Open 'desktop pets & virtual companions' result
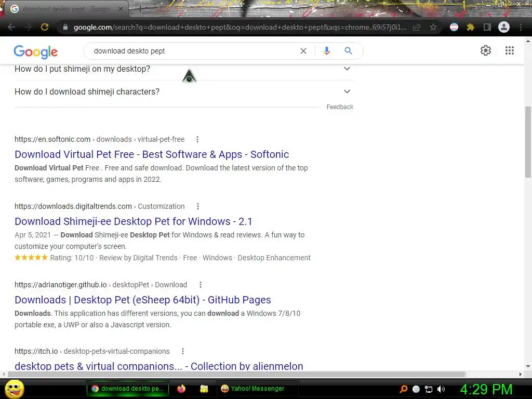 [x=159, y=366]
